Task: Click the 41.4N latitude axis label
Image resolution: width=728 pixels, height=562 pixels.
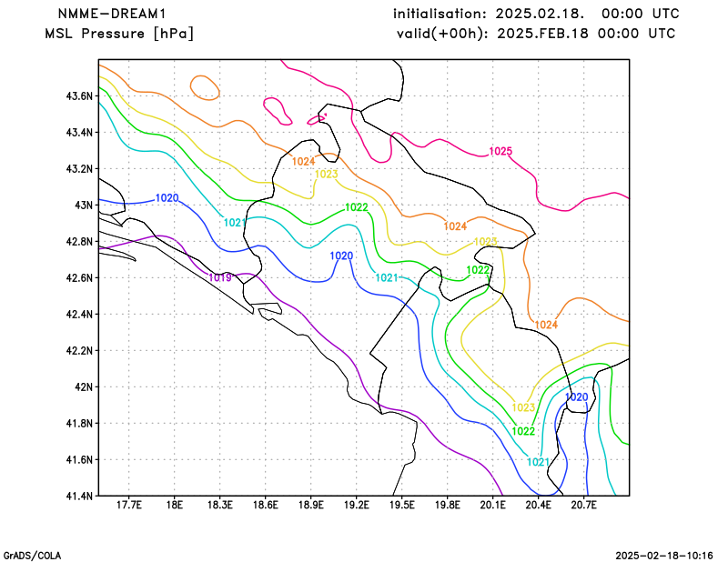Action: tap(80, 497)
